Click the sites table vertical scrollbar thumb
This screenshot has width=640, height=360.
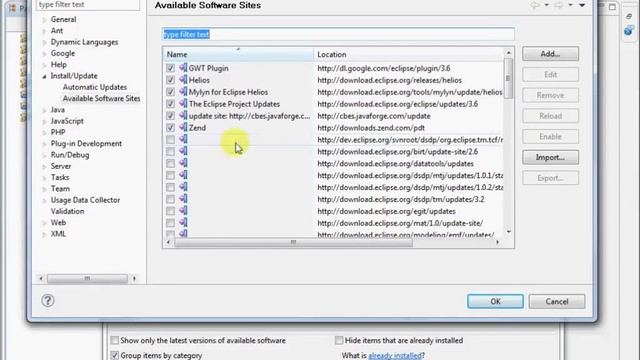508,78
